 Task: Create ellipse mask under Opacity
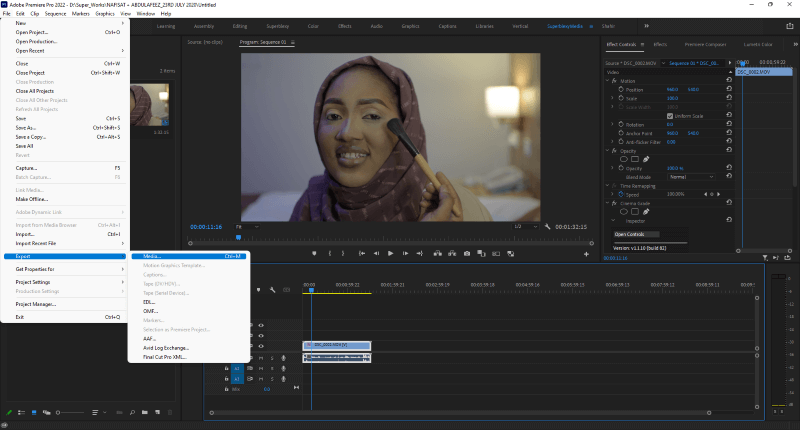[x=623, y=159]
